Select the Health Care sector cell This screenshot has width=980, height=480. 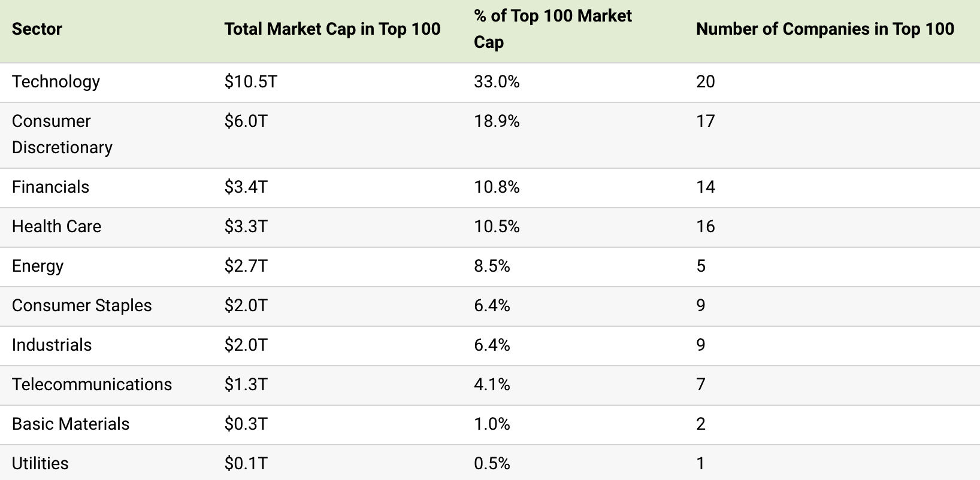click(x=56, y=226)
